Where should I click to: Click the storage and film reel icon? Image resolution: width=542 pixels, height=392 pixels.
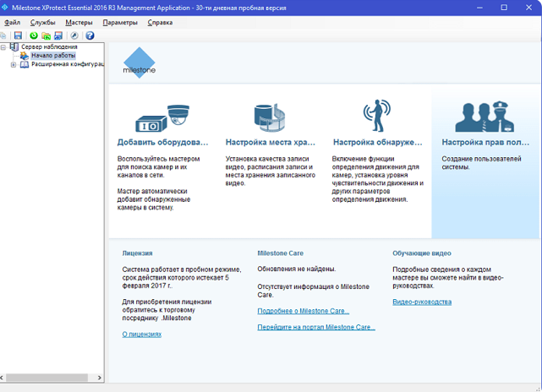pos(270,117)
